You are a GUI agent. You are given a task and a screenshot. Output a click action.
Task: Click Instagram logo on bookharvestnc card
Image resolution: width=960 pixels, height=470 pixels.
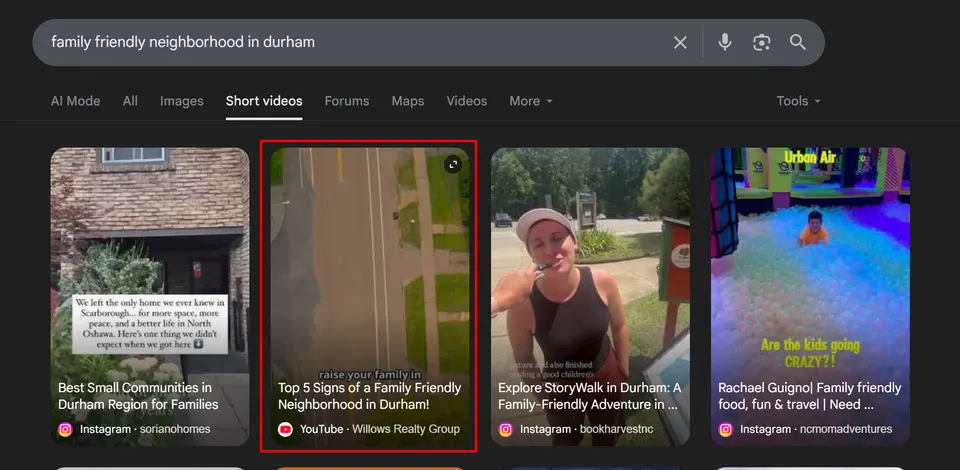pos(506,430)
